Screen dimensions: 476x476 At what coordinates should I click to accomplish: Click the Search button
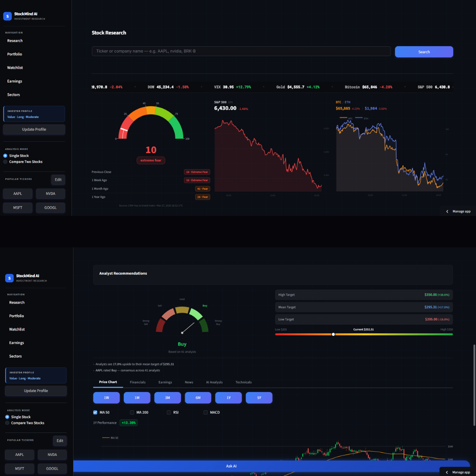point(424,52)
